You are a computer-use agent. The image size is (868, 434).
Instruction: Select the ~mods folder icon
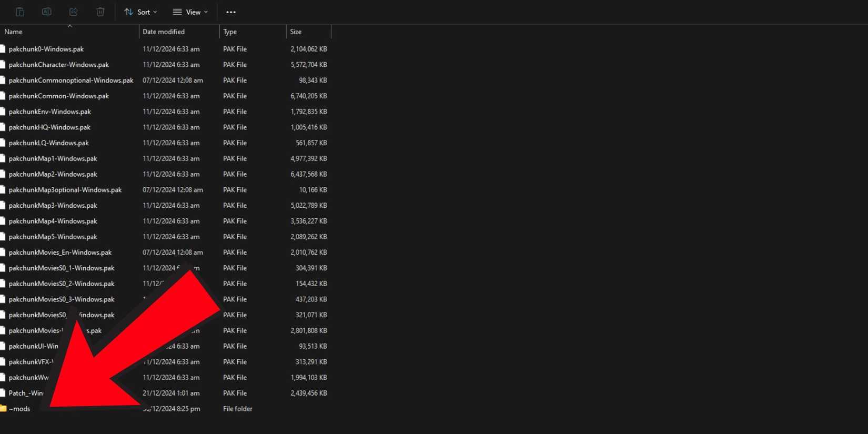4,409
